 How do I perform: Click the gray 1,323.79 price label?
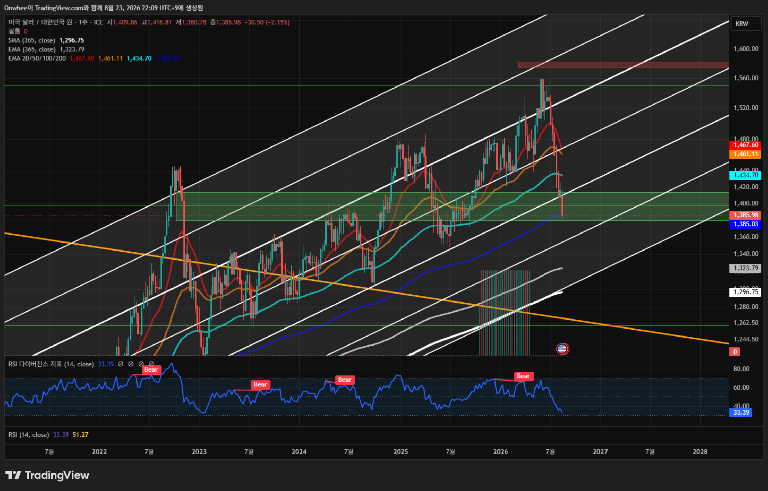745,268
